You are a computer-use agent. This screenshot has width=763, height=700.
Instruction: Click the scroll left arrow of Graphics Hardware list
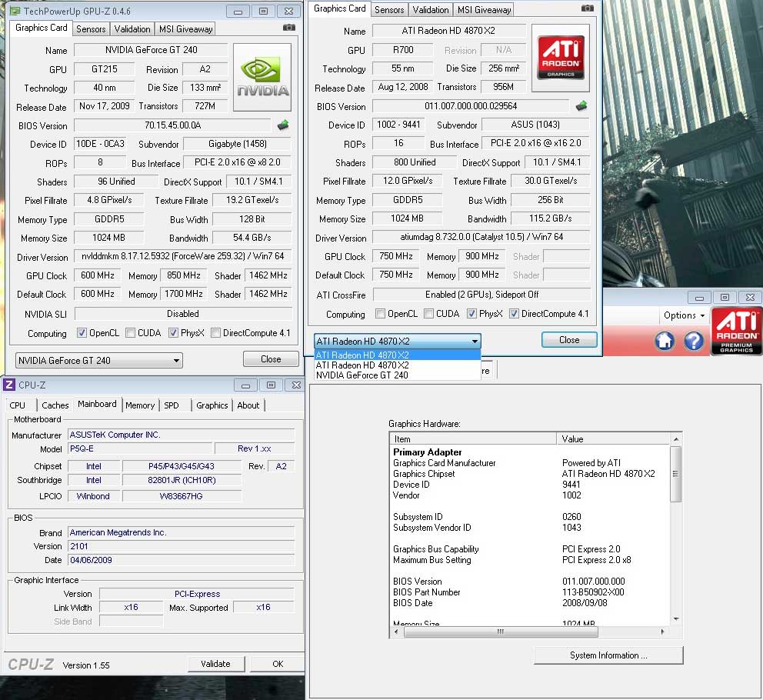click(x=396, y=632)
